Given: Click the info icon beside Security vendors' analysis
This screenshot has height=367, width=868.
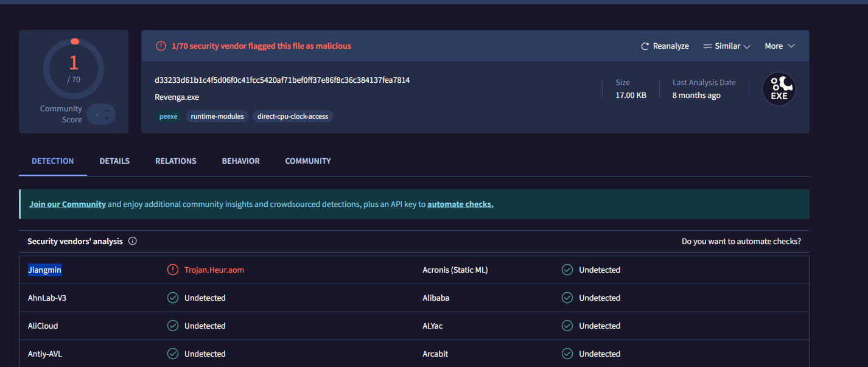Looking at the screenshot, I should 133,241.
